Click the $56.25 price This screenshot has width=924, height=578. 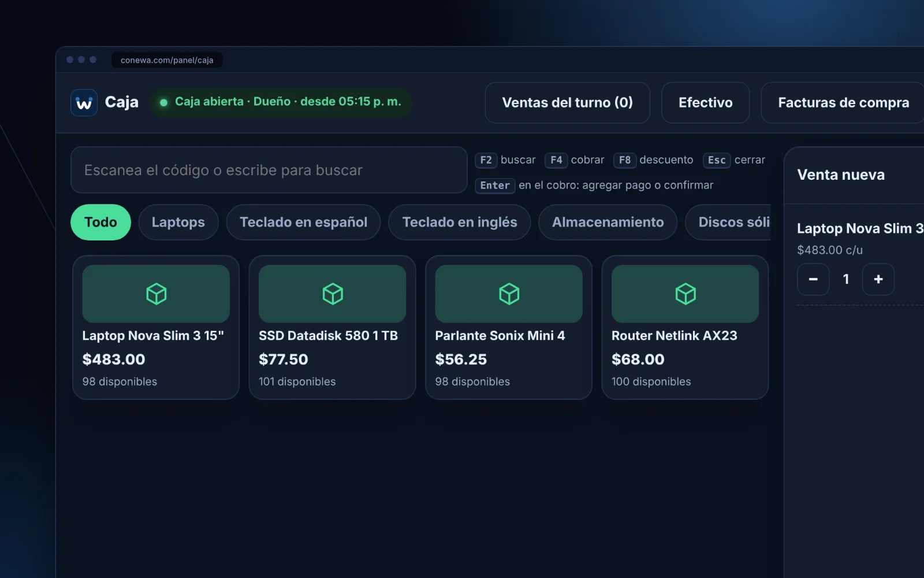tap(461, 360)
